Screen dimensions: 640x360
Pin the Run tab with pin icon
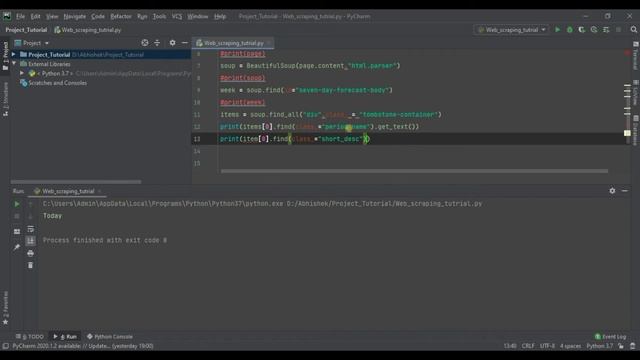[x=17, y=247]
